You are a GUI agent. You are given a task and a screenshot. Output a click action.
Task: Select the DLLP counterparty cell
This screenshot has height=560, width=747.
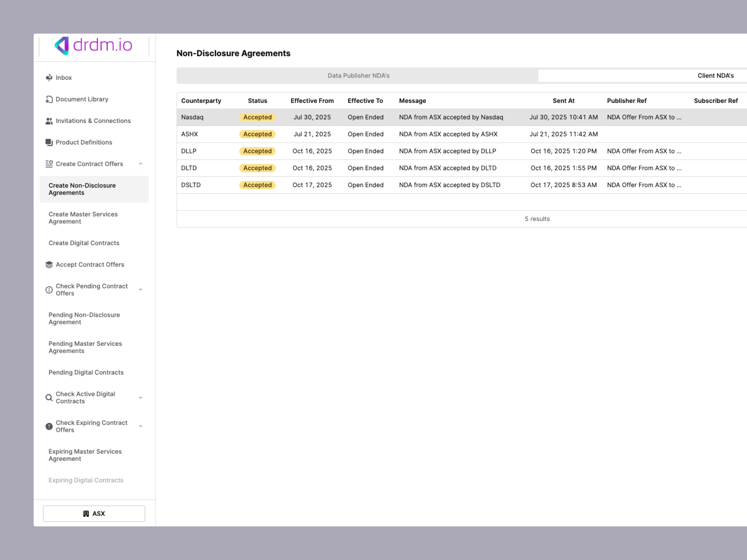(189, 151)
